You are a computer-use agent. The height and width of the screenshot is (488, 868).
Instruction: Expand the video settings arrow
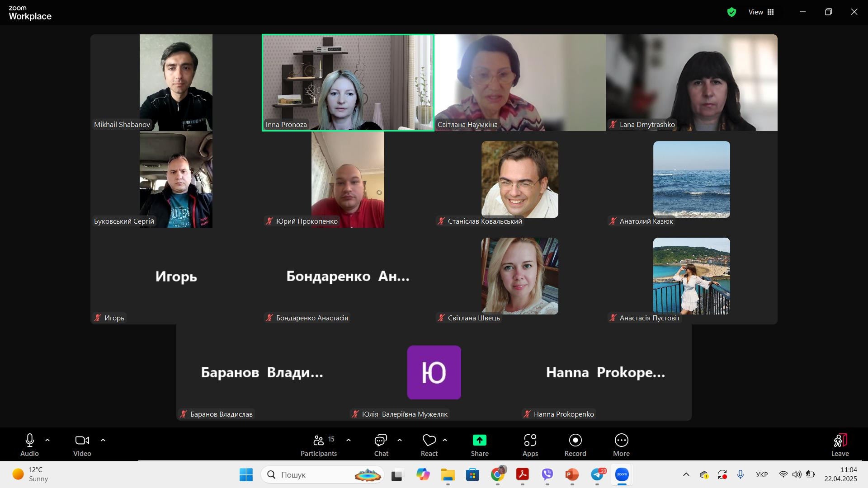click(x=103, y=440)
